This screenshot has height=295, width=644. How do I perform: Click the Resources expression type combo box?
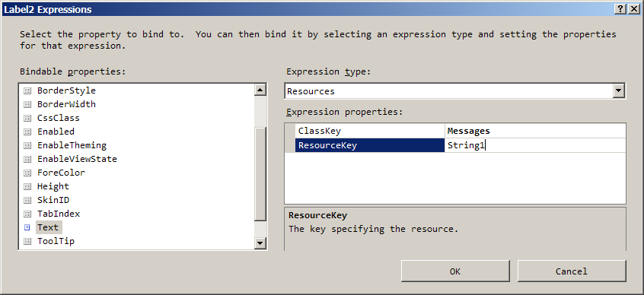coord(455,91)
